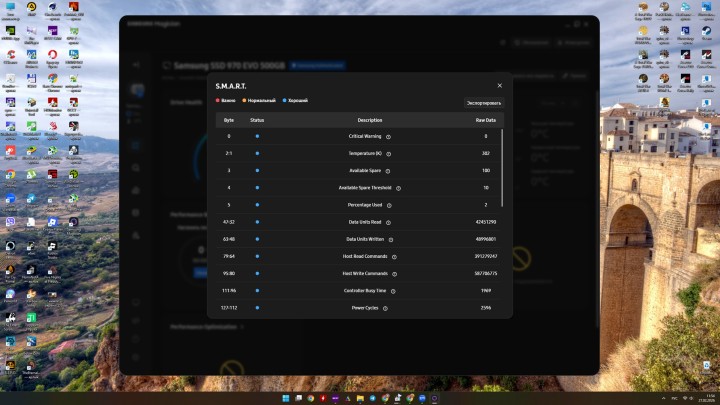Click the Controller Busy Time description text
720x405 pixels.
point(365,291)
